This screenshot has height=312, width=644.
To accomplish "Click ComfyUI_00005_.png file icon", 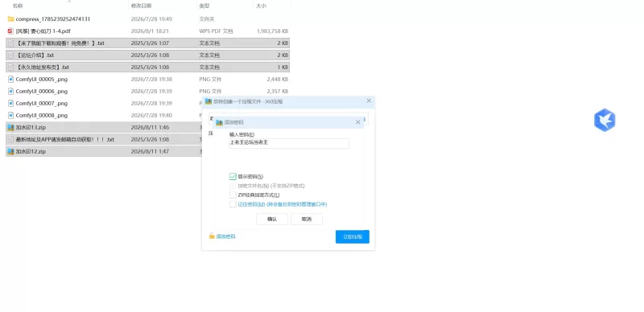I will (11, 80).
